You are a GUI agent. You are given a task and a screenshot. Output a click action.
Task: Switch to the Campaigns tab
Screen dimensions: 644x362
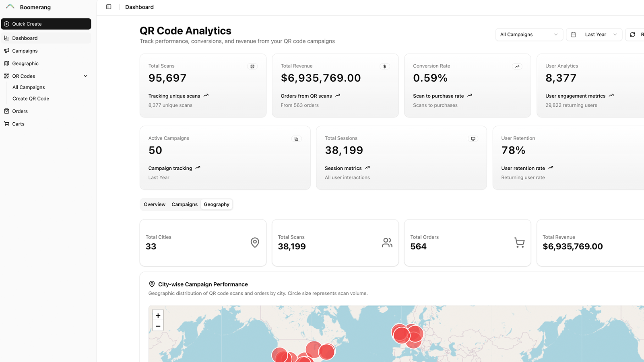click(x=184, y=204)
